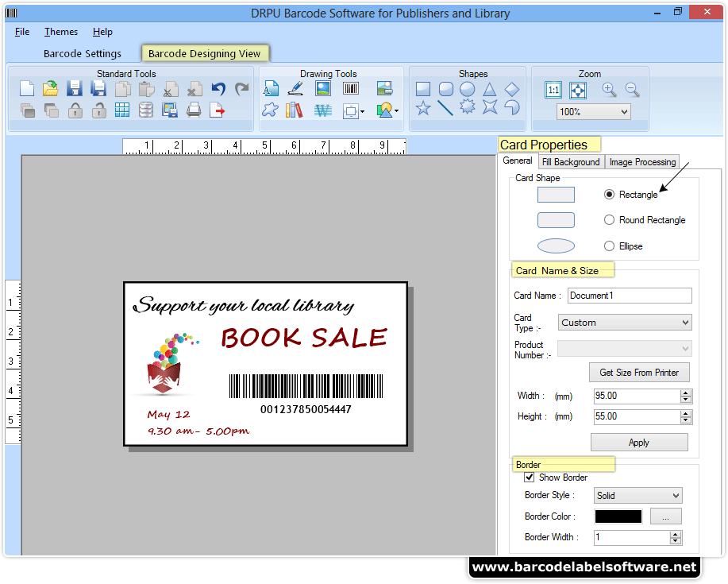Save the current card design
Screen dimensions: 728x584
75,88
